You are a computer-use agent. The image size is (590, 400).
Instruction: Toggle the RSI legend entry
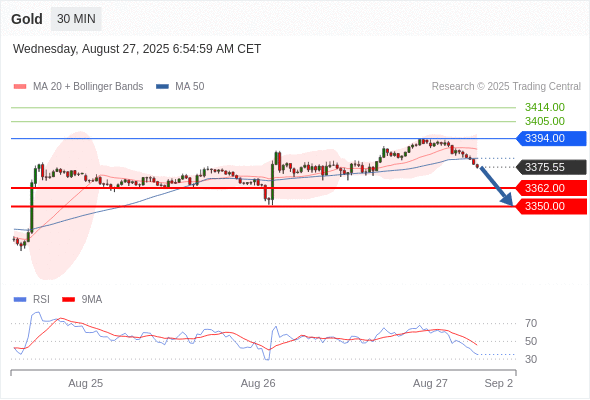(x=32, y=300)
